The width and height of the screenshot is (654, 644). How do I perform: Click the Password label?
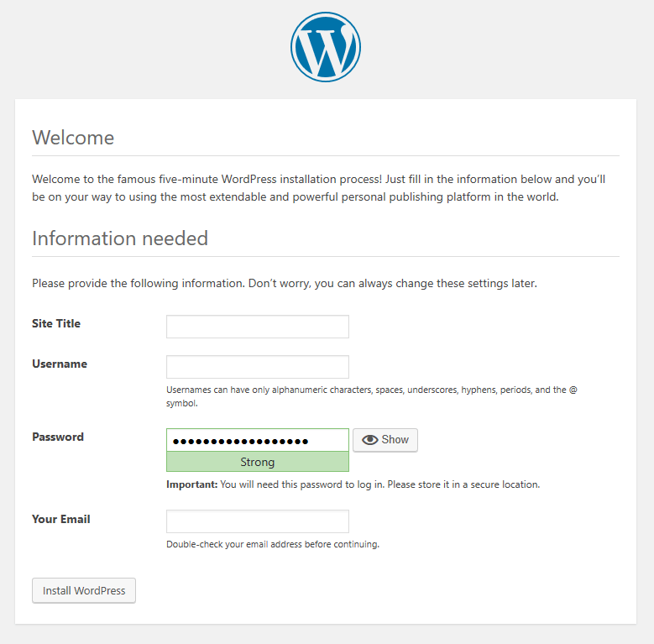pyautogui.click(x=58, y=437)
